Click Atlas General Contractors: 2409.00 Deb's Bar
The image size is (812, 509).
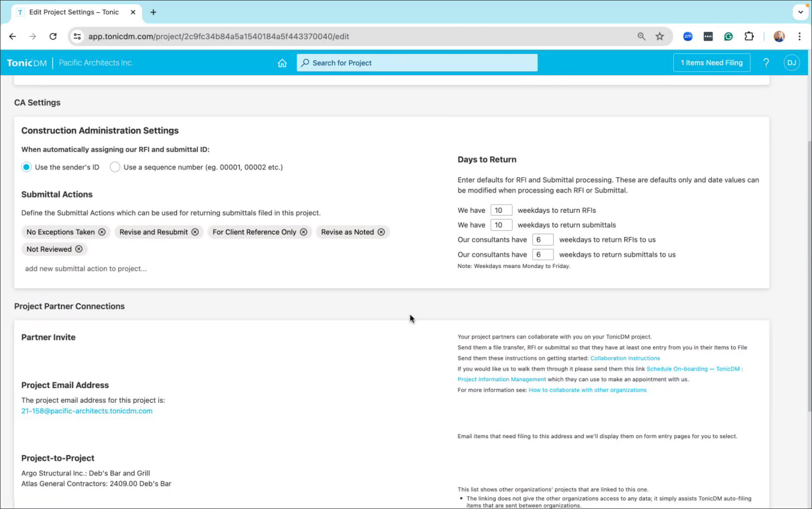coord(96,484)
